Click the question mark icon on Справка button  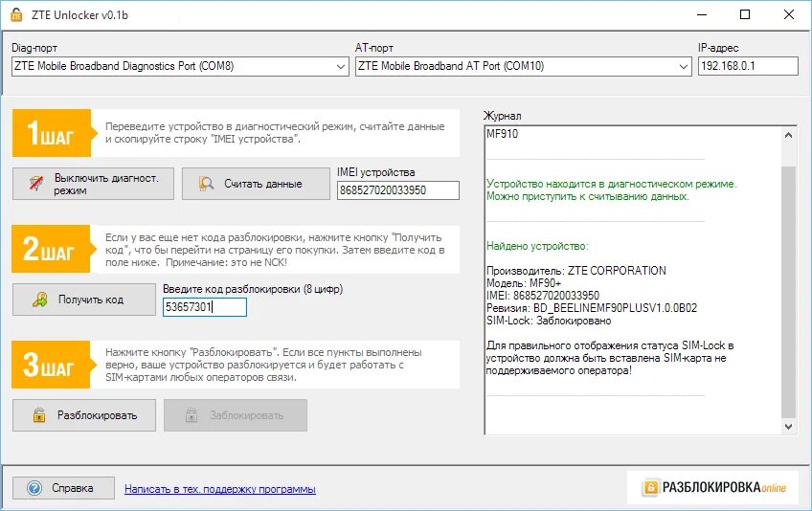34,488
